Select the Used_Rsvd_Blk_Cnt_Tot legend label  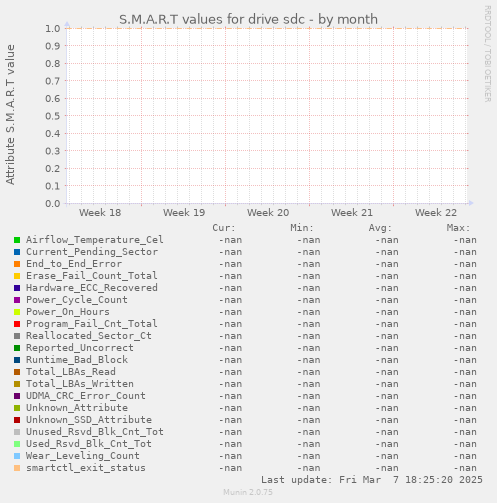point(89,444)
